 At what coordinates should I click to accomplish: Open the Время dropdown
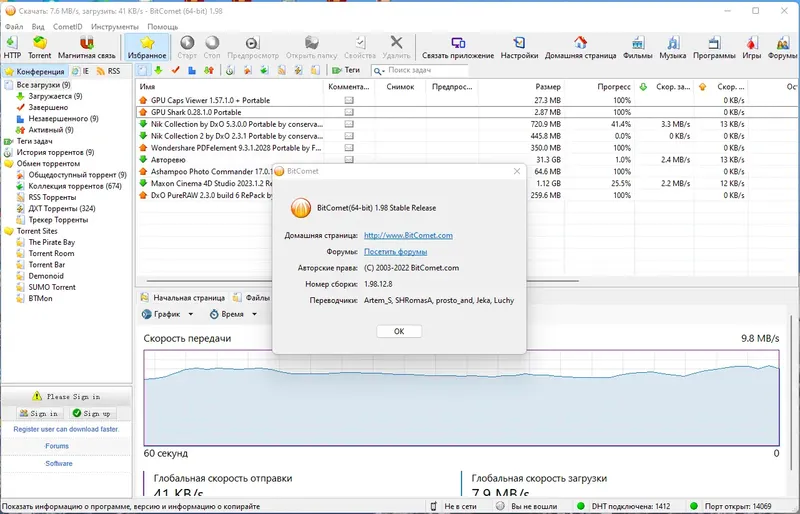pos(233,314)
